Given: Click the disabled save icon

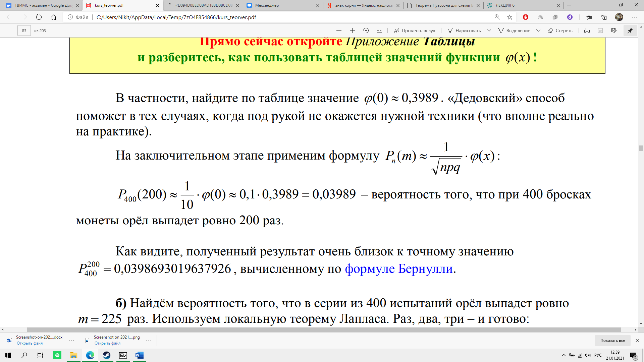Looking at the screenshot, I should (x=600, y=31).
